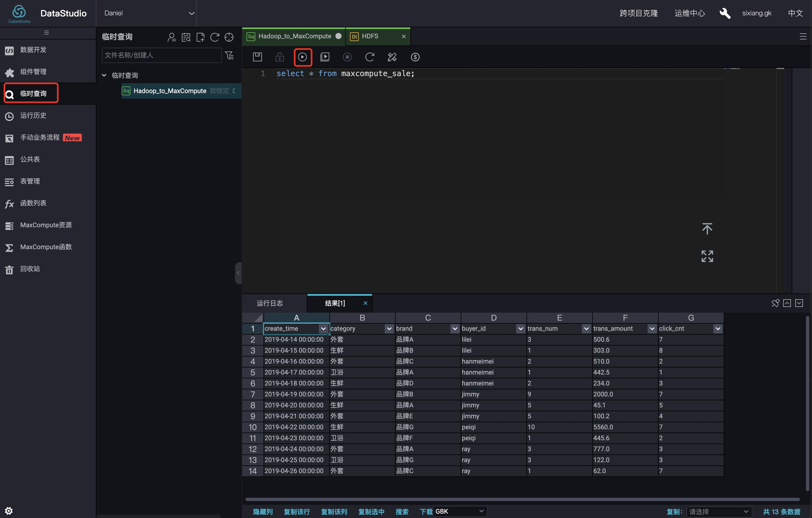Click the Stop execution icon

[x=347, y=57]
